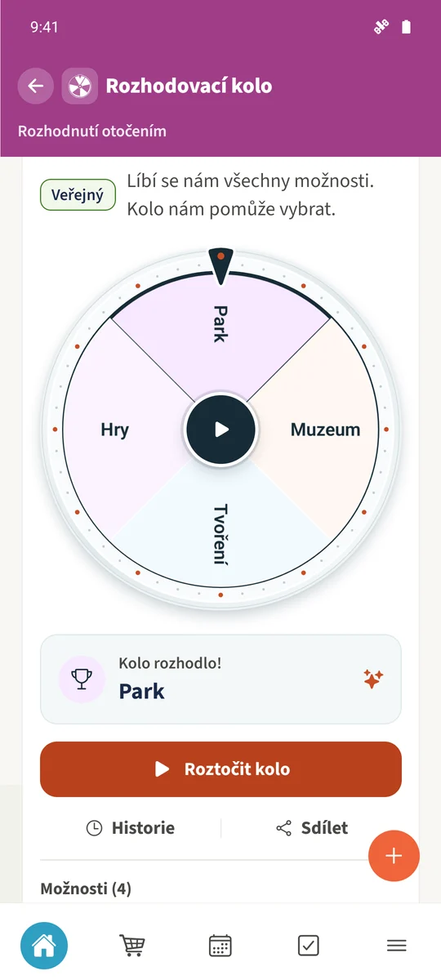Open Historie
Viewport: 441px width, 980px height.
click(x=131, y=828)
